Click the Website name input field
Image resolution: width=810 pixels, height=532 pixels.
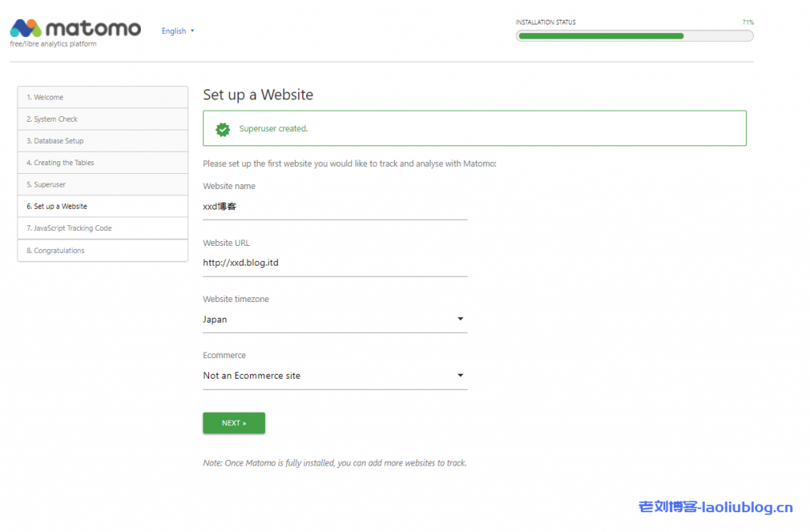coord(335,207)
